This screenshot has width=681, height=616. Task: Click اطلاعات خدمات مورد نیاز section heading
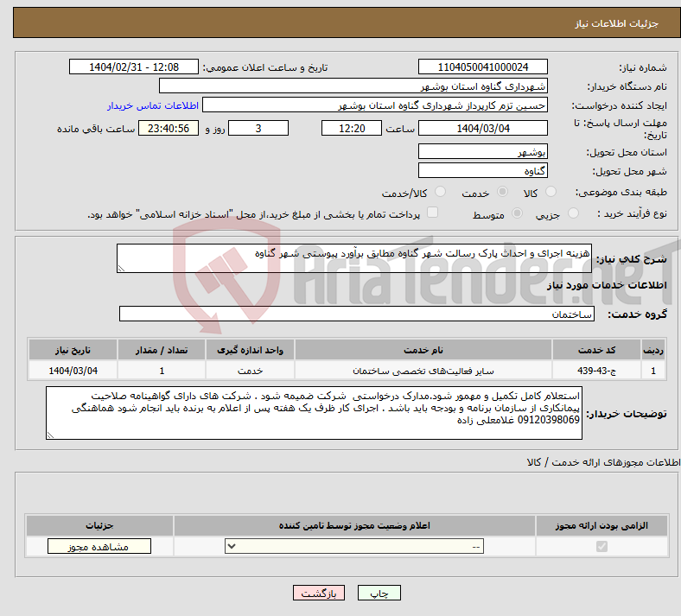607,285
